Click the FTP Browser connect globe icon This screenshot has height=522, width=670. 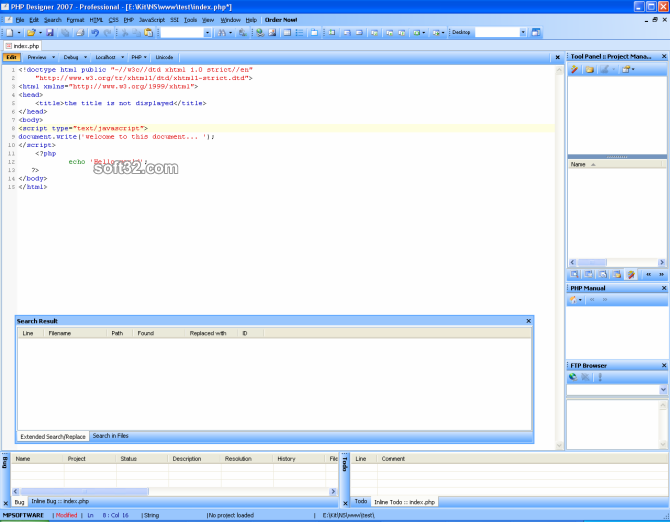coord(573,377)
